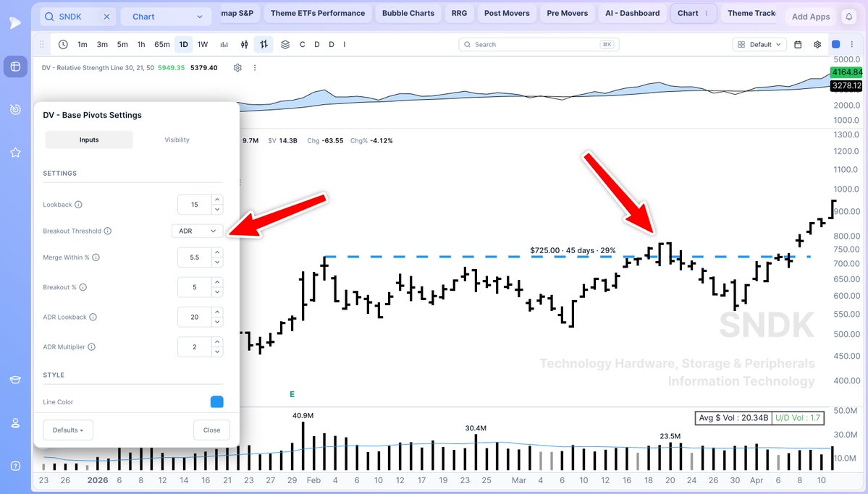The height and width of the screenshot is (494, 868).
Task: Select the 5m timeframe
Action: 122,44
